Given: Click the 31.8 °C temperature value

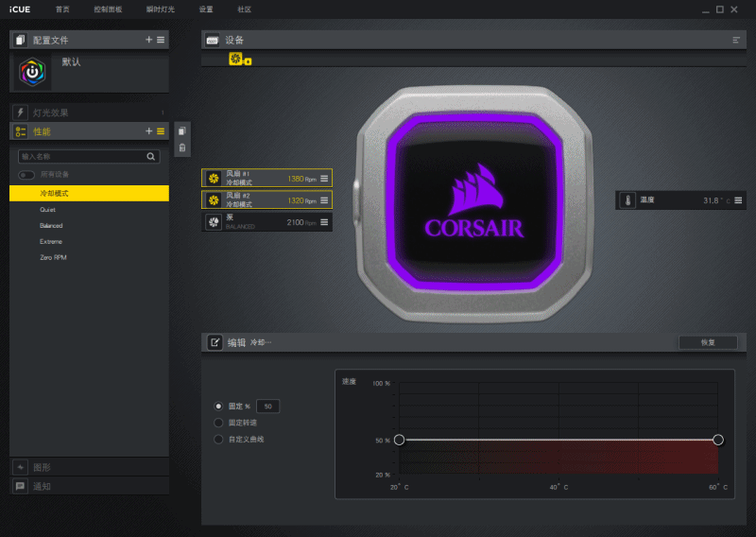Looking at the screenshot, I should tap(716, 200).
